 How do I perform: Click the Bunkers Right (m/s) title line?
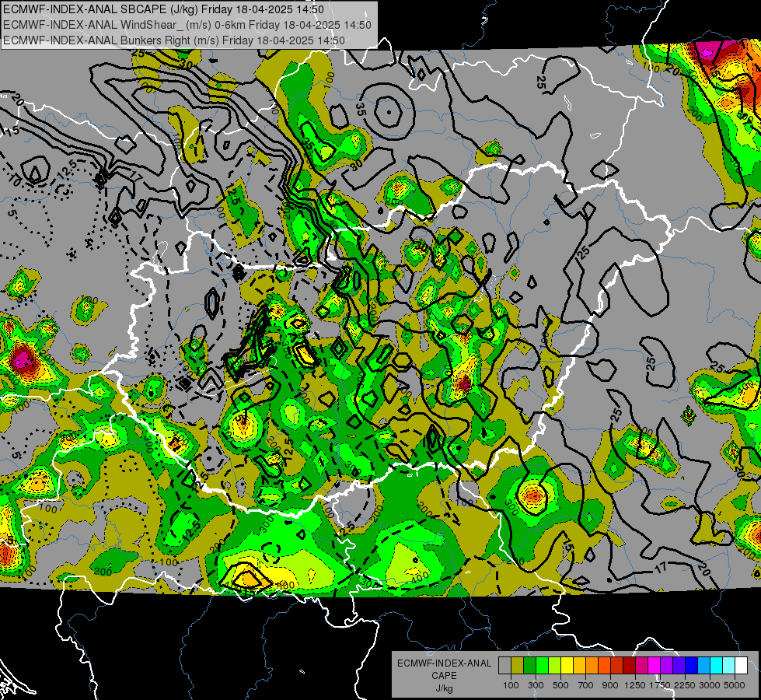pos(174,40)
